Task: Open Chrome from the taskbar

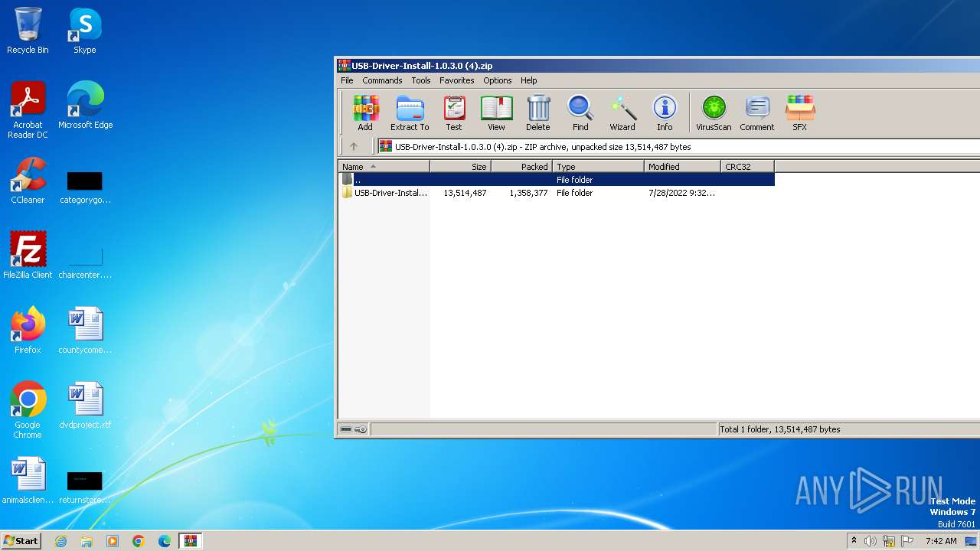Action: click(139, 541)
